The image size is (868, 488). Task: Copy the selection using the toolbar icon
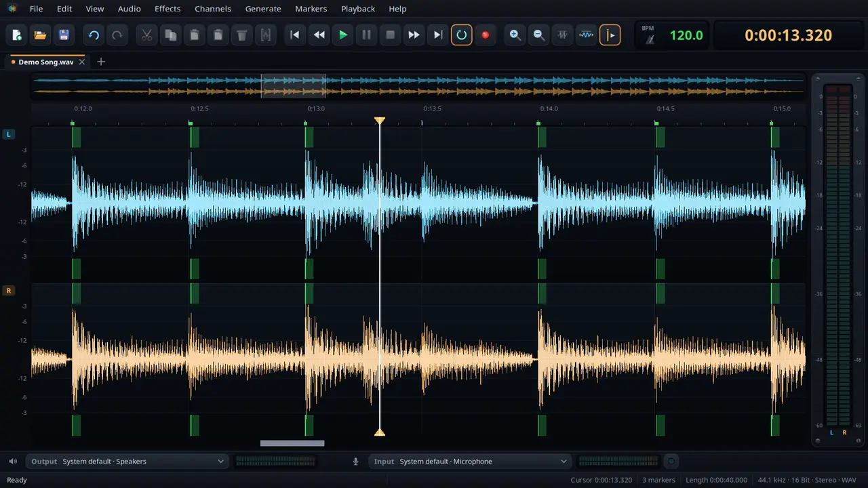171,35
